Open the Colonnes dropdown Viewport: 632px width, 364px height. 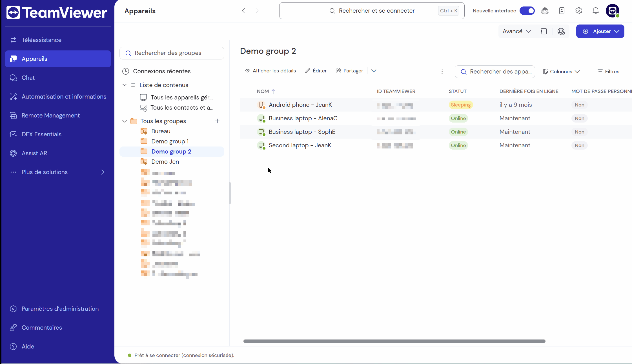(561, 72)
